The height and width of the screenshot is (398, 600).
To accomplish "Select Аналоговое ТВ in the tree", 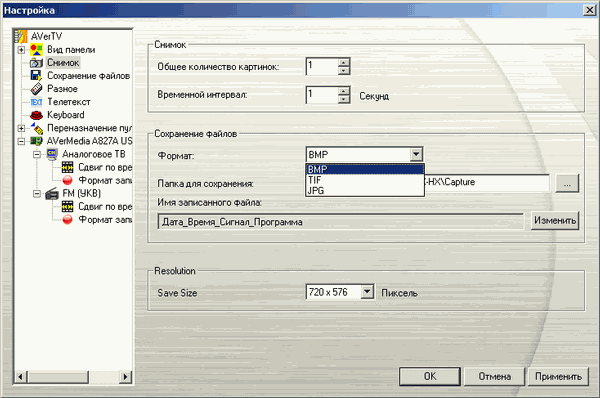I will (94, 154).
